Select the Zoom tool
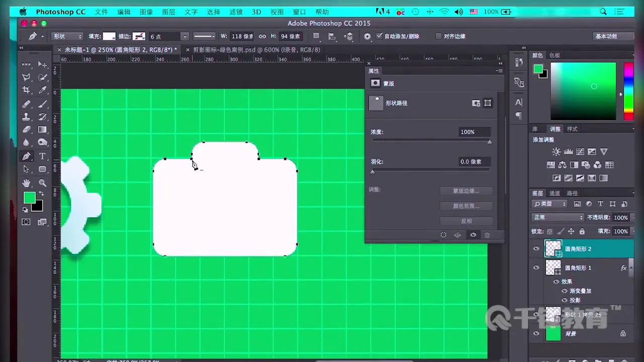This screenshot has height=362, width=644. tap(42, 183)
